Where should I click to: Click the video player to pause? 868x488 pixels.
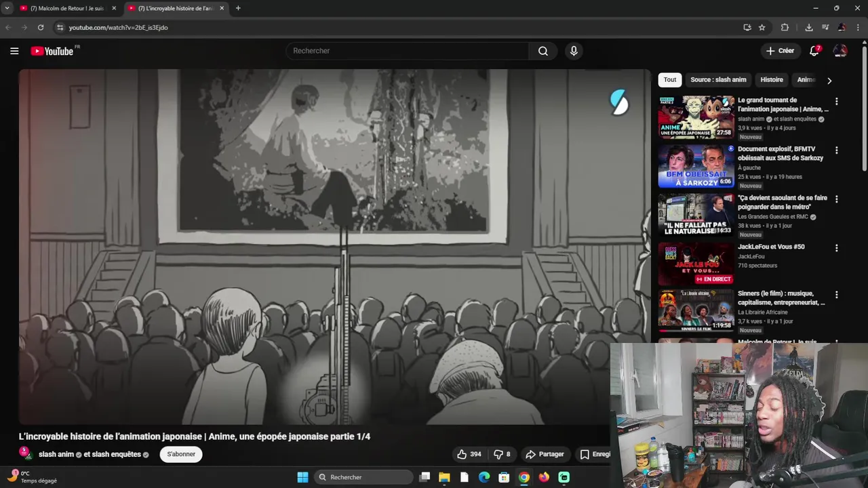(x=334, y=247)
